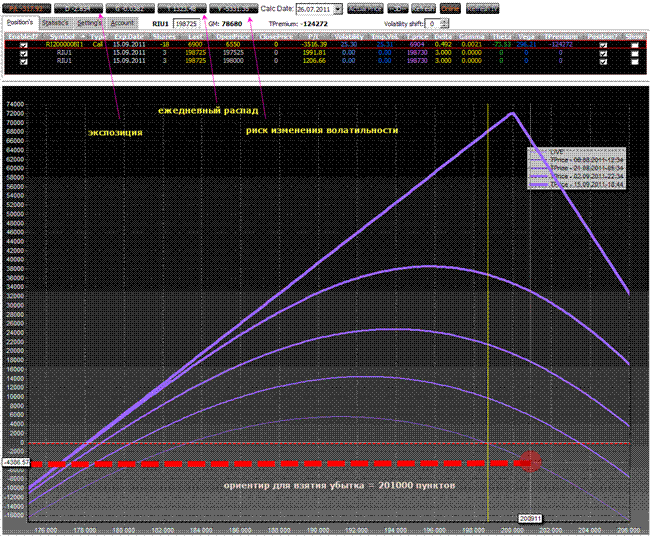Screen dimensions: 650x536
Task: Click the -18 shares cell
Action: (164, 44)
